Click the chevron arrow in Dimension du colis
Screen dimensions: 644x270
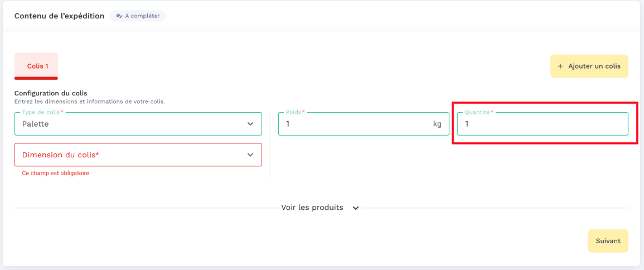click(x=250, y=155)
